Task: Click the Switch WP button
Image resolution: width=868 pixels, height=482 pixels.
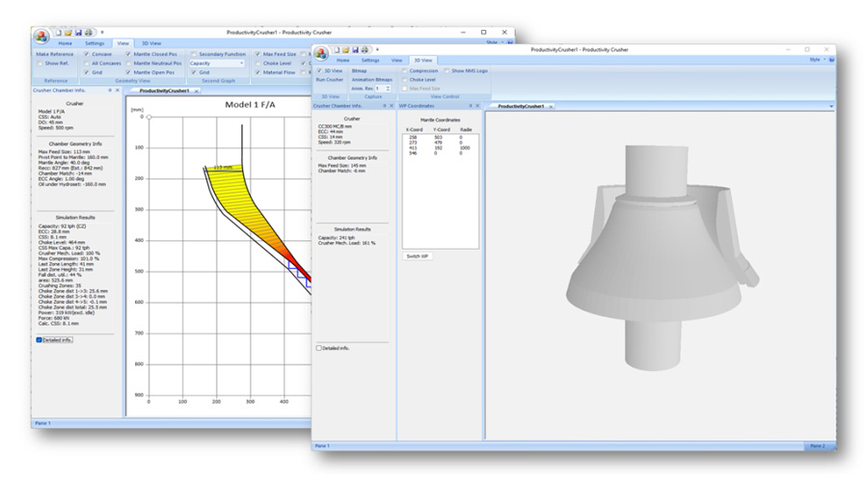Action: pyautogui.click(x=418, y=256)
